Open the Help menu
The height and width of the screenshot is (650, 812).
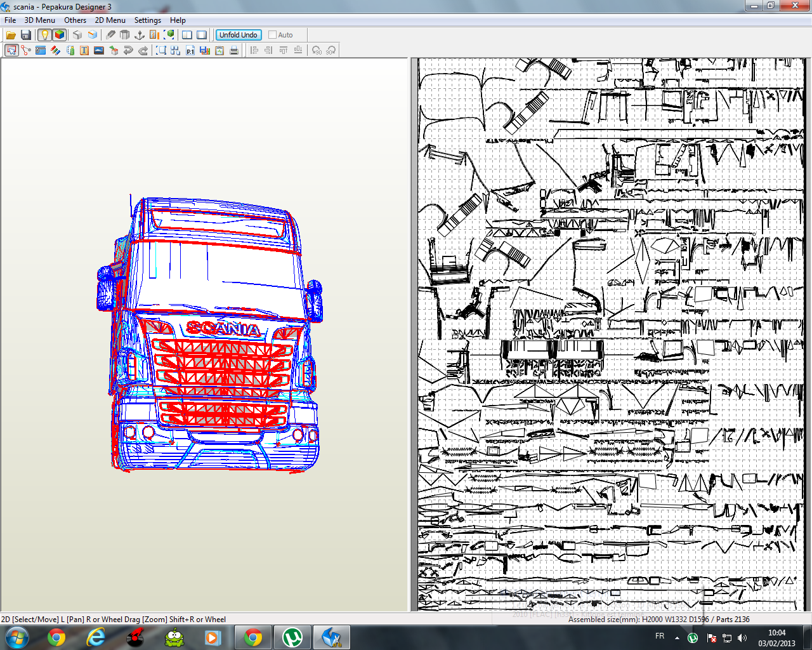point(178,20)
